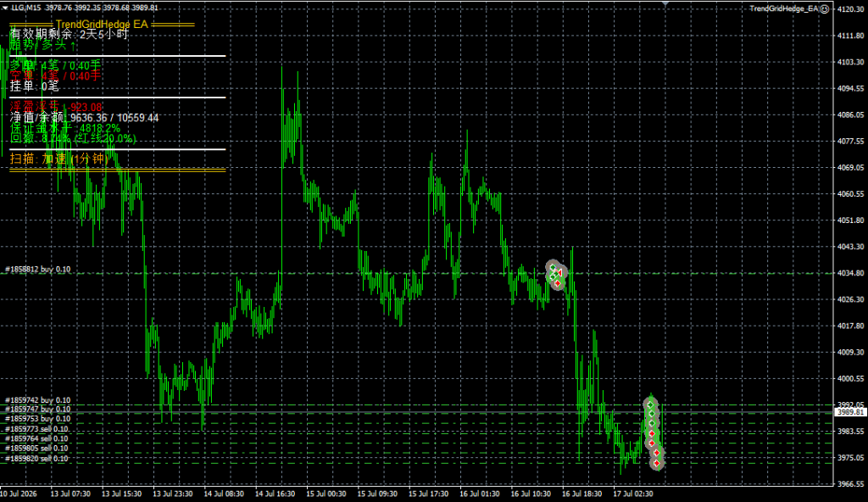Click the topmost green buy arrow in lower trade cluster
The height and width of the screenshot is (502, 868).
[x=650, y=405]
